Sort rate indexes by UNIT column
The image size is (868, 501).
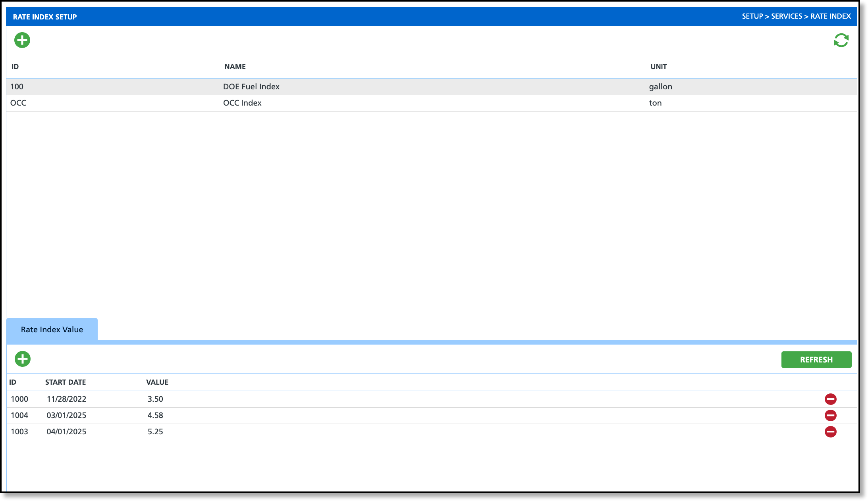[658, 67]
